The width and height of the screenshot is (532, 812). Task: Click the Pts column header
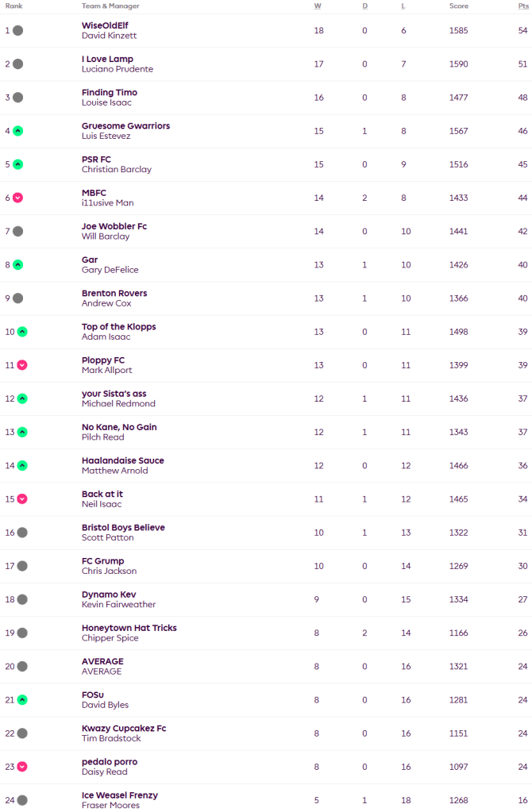tap(522, 6)
